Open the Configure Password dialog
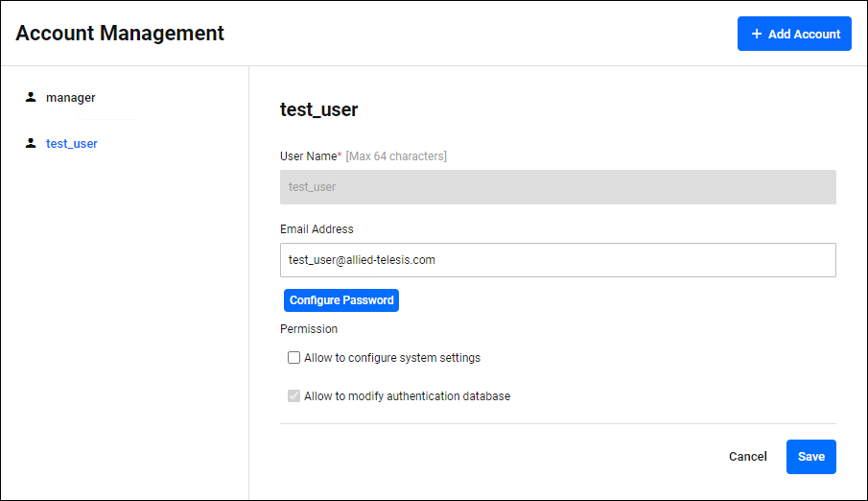 341,300
